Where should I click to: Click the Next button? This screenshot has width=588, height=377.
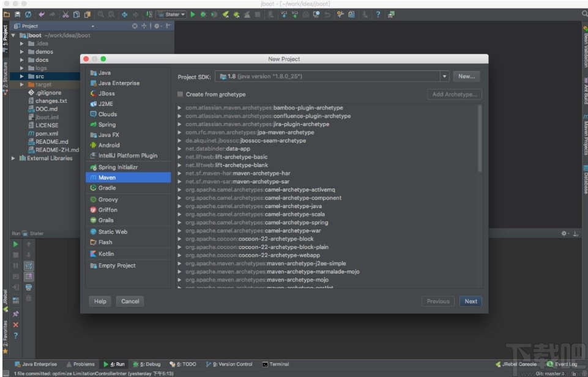pyautogui.click(x=471, y=301)
